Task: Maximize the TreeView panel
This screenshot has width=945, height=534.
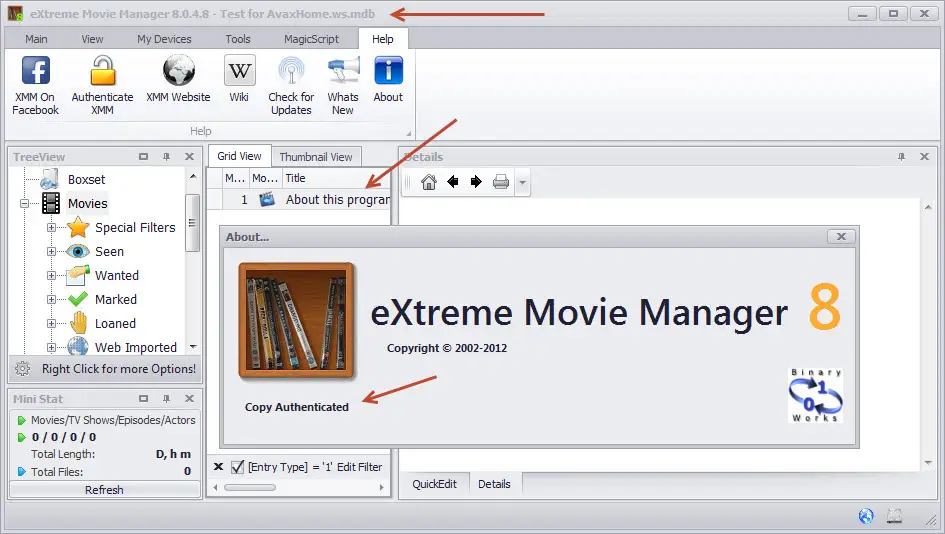Action: (x=143, y=157)
